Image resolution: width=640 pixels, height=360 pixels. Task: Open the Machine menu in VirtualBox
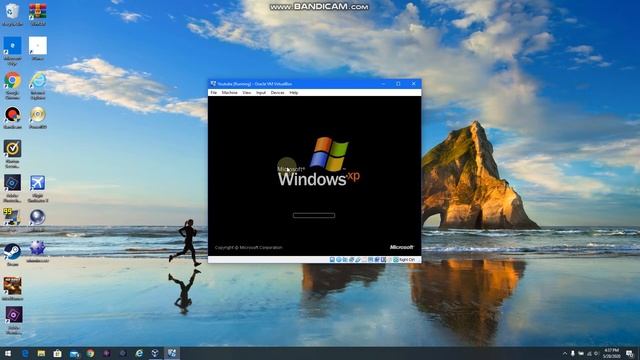(229, 93)
